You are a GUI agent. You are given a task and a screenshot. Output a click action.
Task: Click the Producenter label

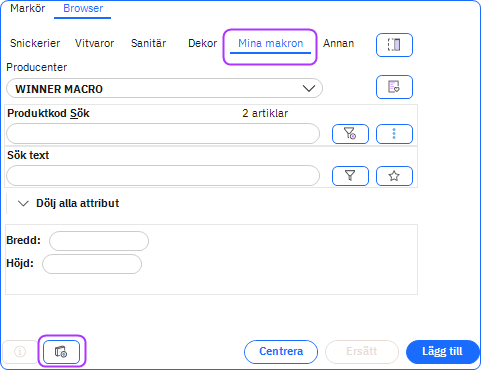[x=37, y=67]
